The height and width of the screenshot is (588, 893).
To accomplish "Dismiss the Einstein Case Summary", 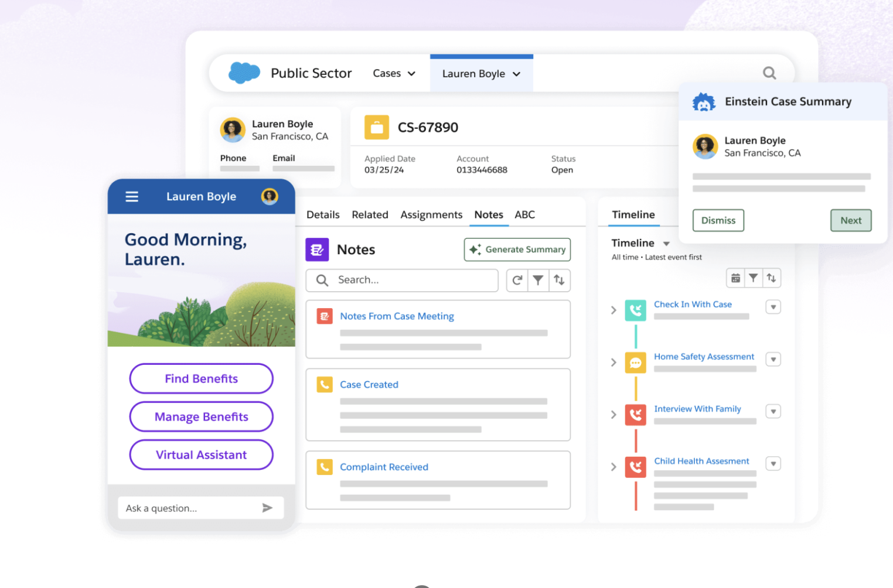I will tap(718, 220).
